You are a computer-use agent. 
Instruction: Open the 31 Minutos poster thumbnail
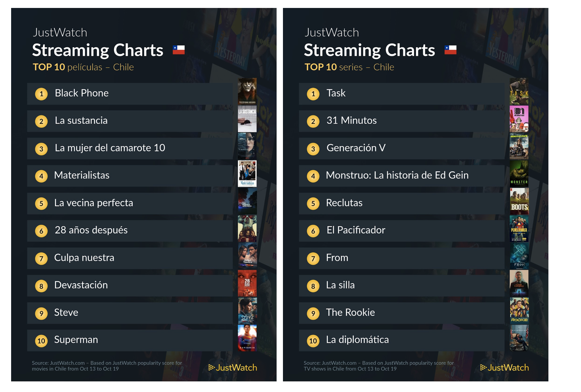(519, 119)
